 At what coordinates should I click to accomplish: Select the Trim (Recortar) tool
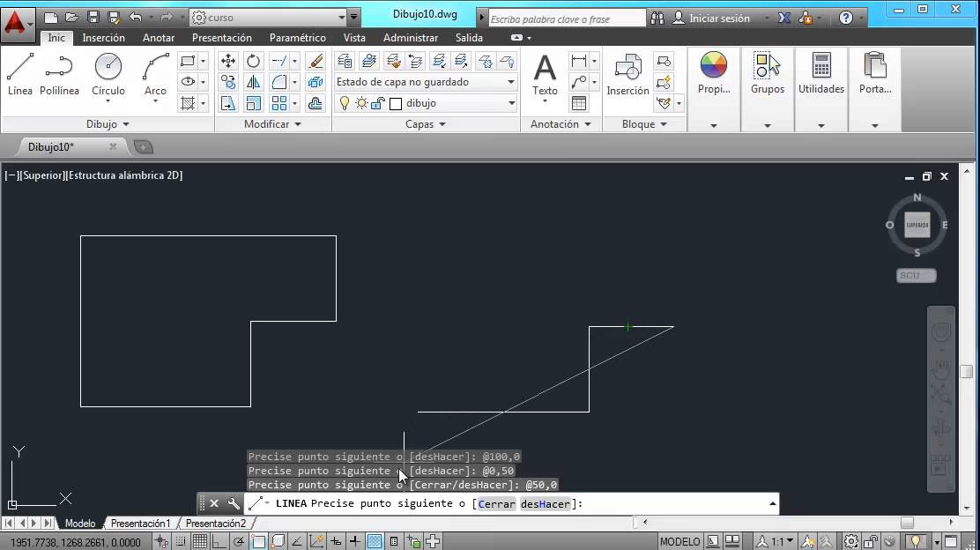tap(279, 61)
